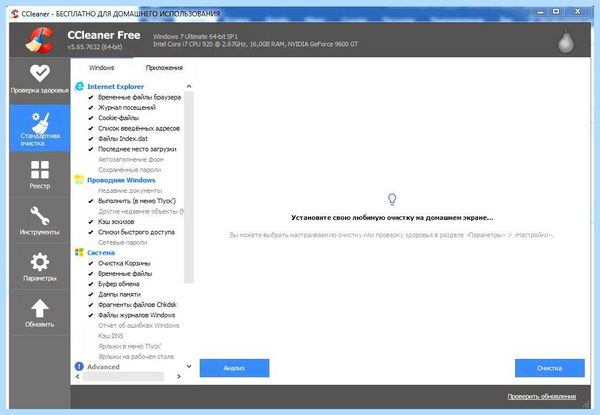Toggle Выполнить (в меню 'Пуск')
600x415 pixels.
pyautogui.click(x=91, y=201)
